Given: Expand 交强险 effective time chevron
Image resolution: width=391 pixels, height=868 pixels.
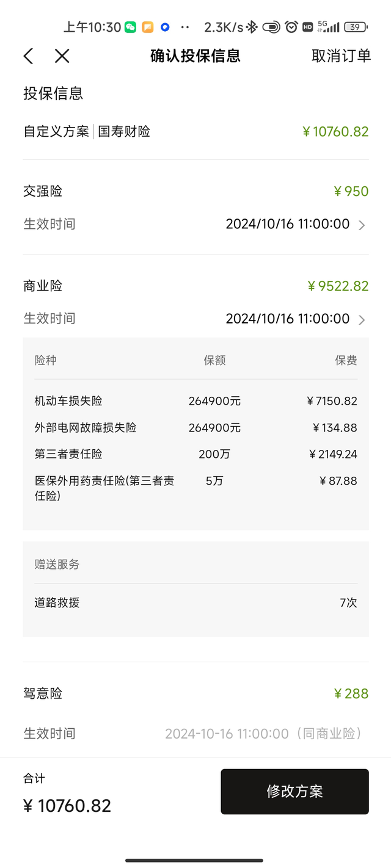Looking at the screenshot, I should pos(362,225).
